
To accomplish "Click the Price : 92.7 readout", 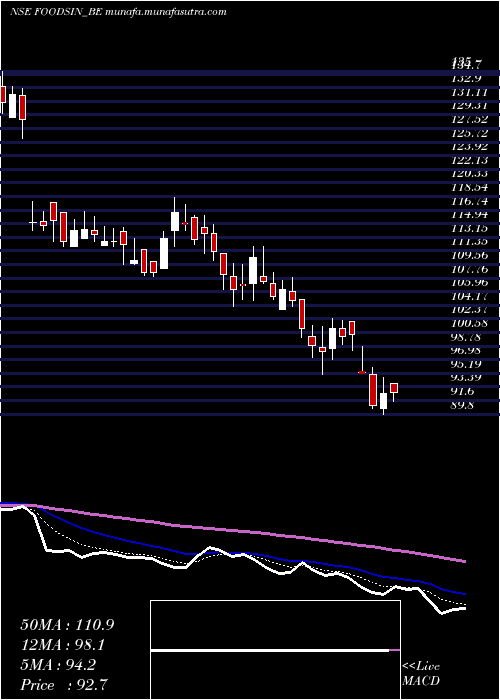I will (x=64, y=685).
